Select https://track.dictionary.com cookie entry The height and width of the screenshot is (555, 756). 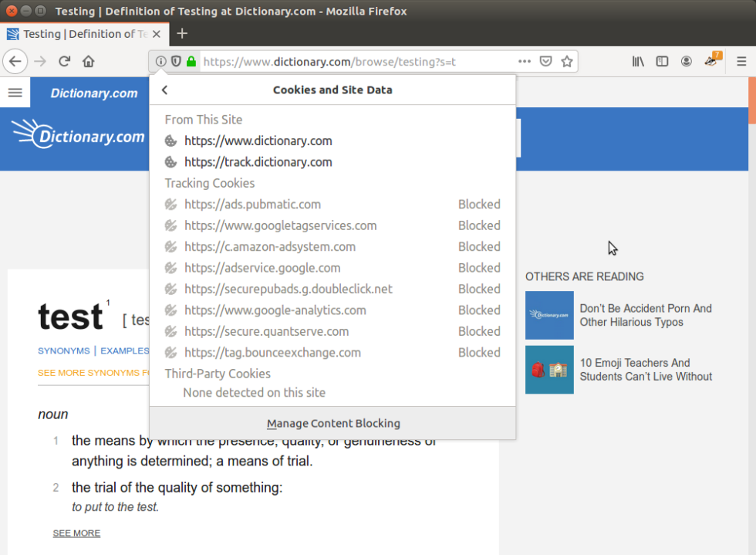[258, 162]
